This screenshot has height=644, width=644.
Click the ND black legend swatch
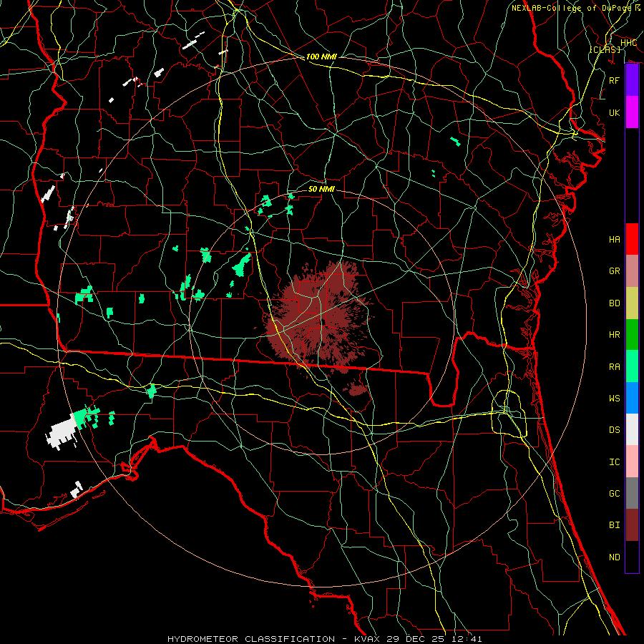click(x=632, y=557)
